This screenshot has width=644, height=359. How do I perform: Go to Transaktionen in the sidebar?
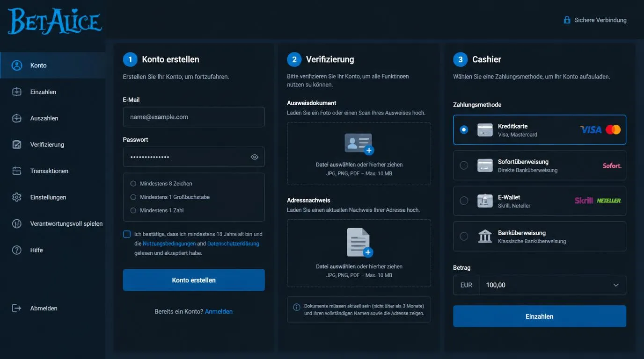tap(52, 171)
